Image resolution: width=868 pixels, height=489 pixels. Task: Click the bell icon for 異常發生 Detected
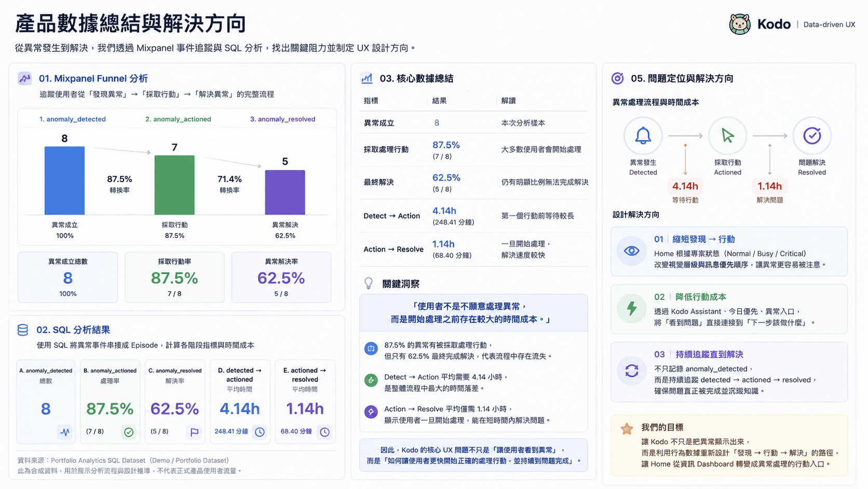pos(643,136)
